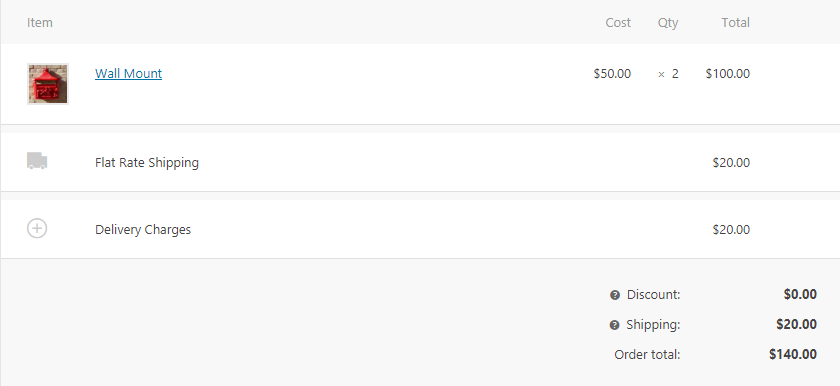This screenshot has width=840, height=386.
Task: Click the Total column header
Action: tap(736, 22)
